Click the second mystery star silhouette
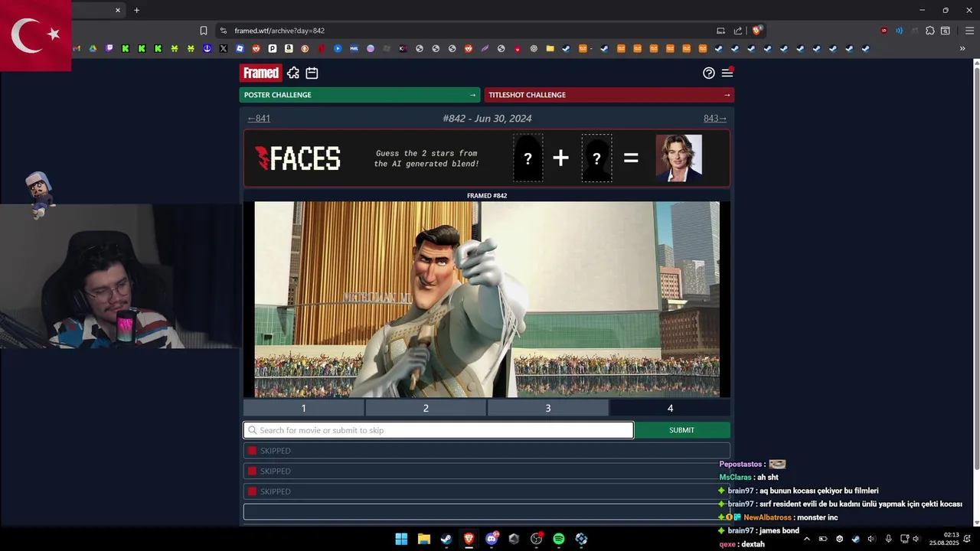The height and width of the screenshot is (551, 980). point(596,158)
